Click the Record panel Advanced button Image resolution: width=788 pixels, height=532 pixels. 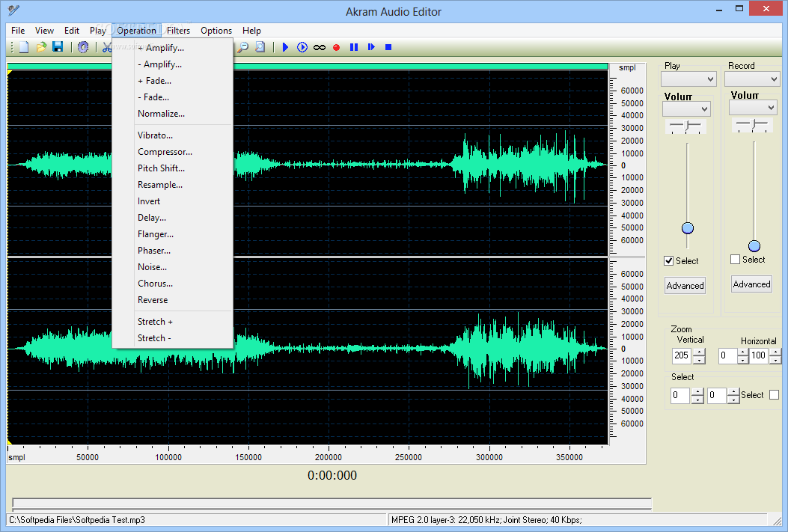point(751,284)
